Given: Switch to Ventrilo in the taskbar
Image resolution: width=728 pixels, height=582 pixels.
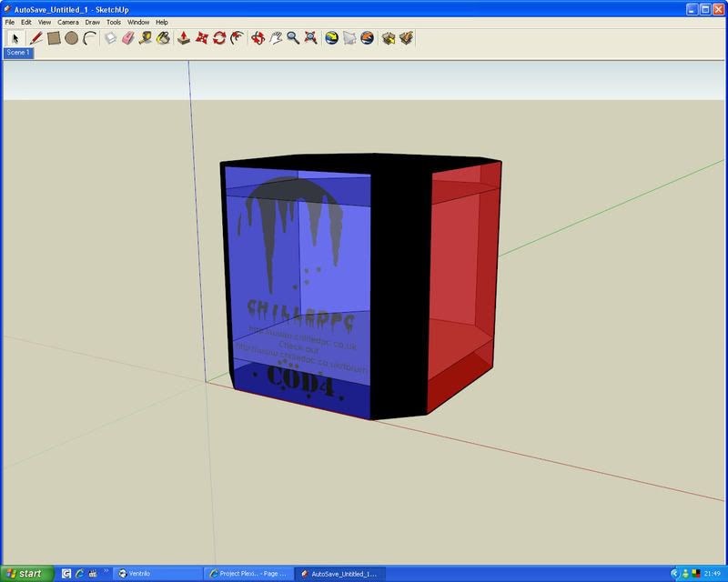Looking at the screenshot, I should coord(153,574).
